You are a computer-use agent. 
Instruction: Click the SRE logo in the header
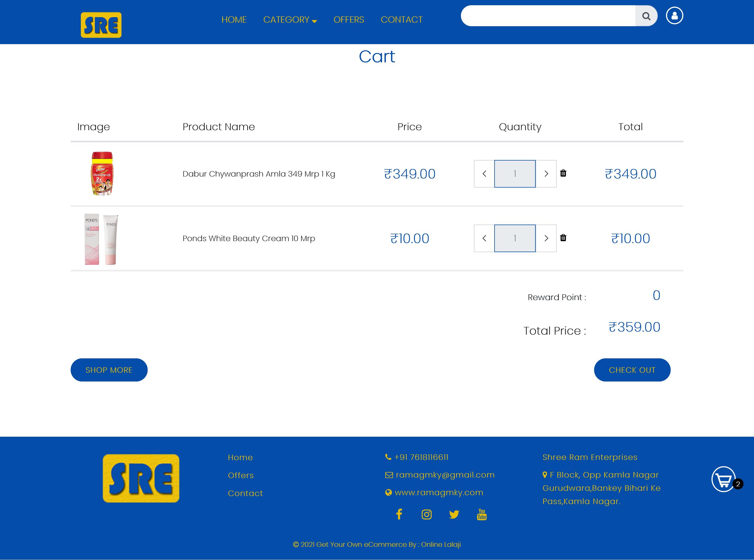[x=101, y=25]
